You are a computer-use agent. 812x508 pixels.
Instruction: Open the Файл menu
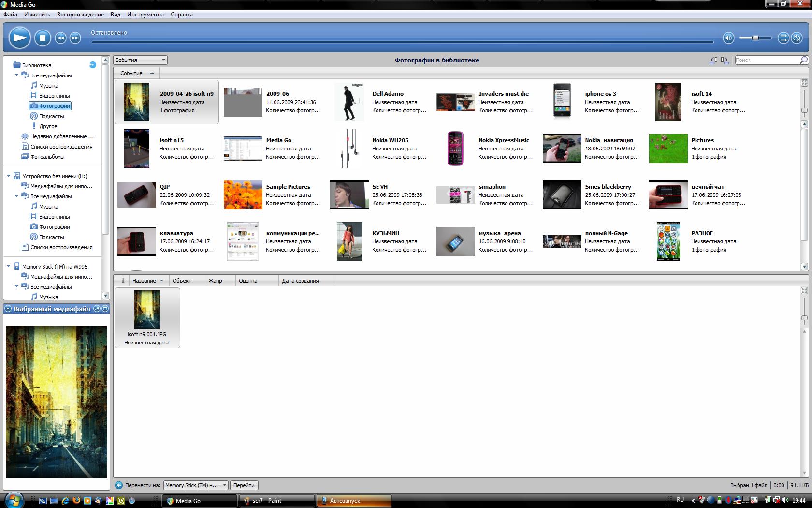[10, 15]
